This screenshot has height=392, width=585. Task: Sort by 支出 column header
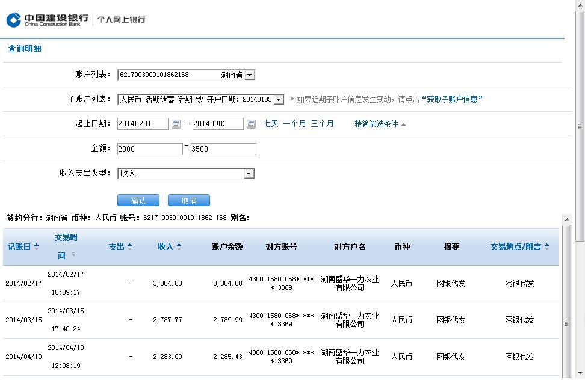click(120, 247)
